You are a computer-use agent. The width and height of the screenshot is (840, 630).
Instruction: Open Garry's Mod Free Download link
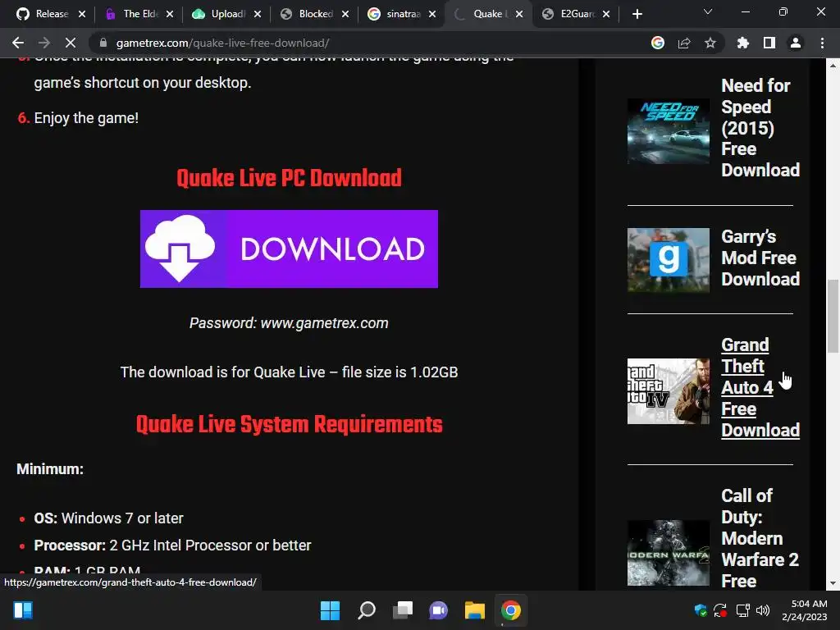click(x=760, y=258)
